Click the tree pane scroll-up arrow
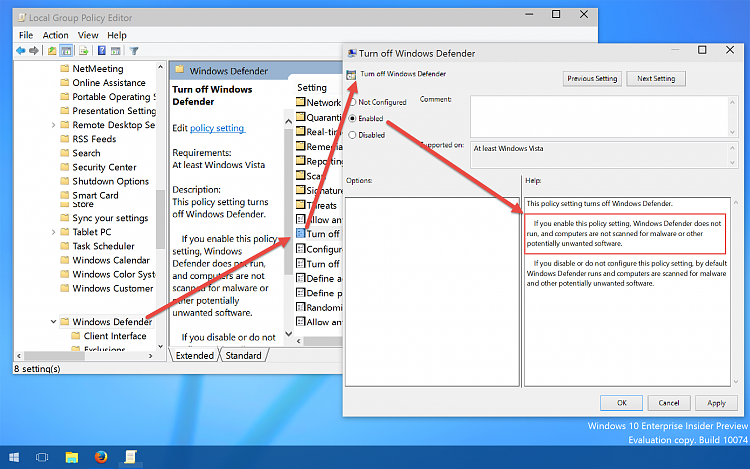The height and width of the screenshot is (469, 750). pos(160,67)
